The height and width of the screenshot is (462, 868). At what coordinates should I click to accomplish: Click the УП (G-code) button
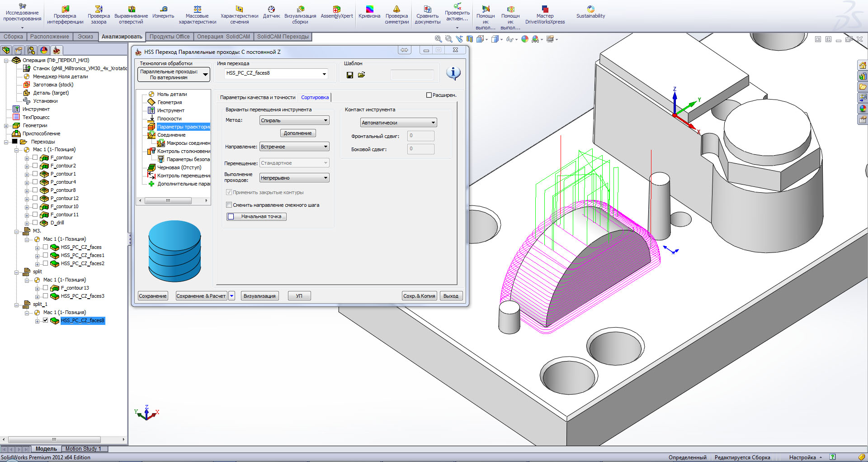pos(299,296)
